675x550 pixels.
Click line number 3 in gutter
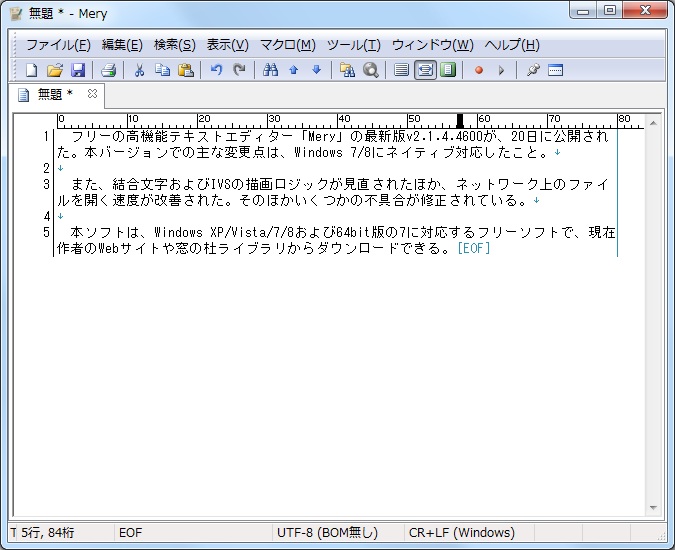(46, 185)
